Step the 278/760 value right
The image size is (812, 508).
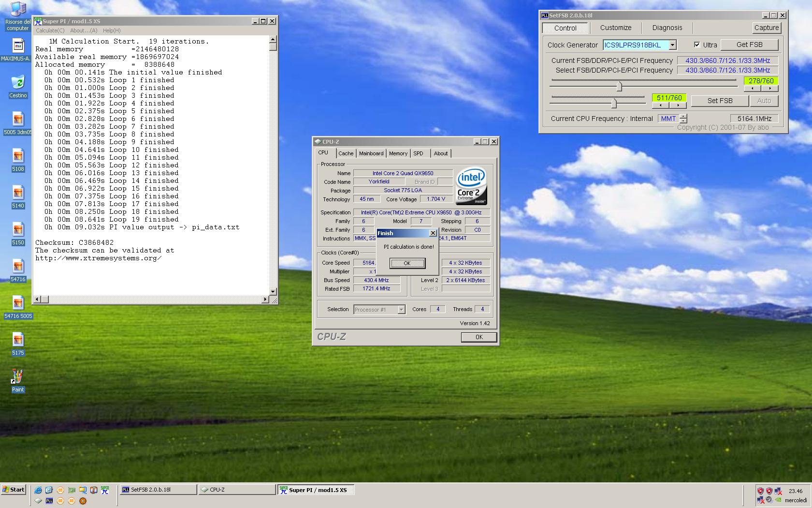[769, 89]
